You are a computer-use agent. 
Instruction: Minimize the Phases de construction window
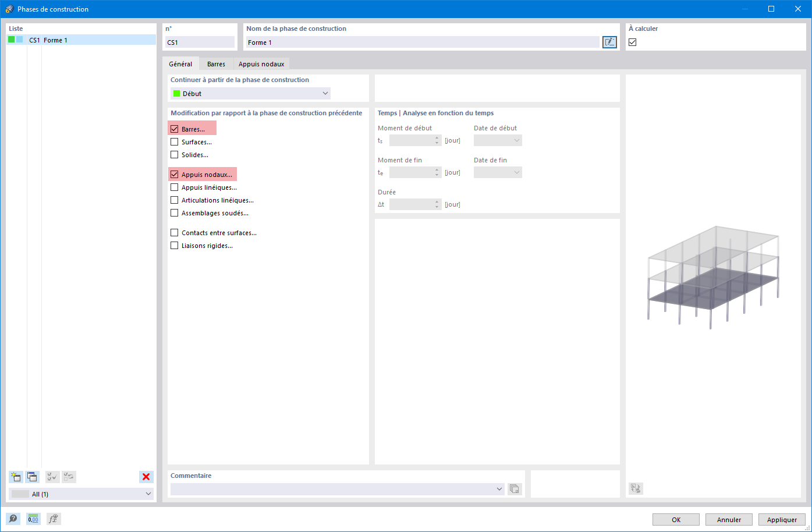point(744,9)
